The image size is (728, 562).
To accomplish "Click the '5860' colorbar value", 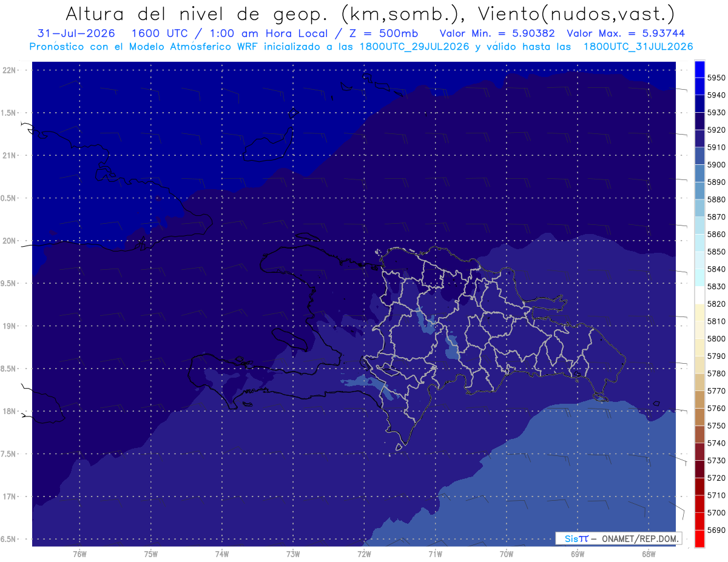I will coord(716,234).
